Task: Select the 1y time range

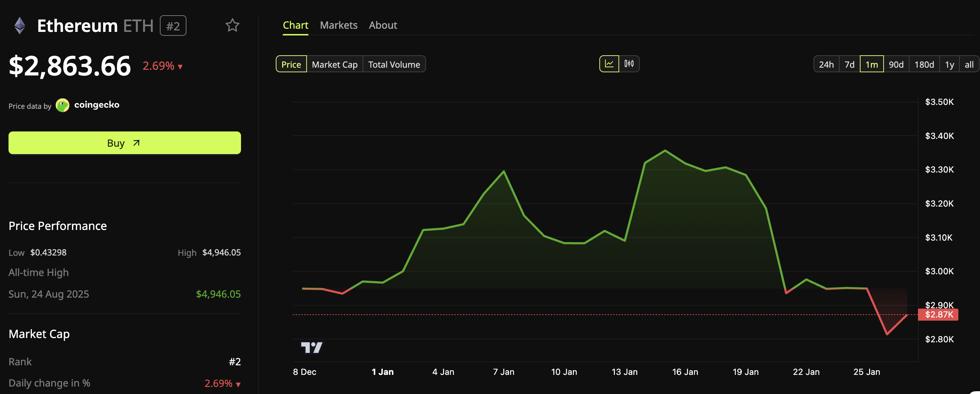Action: 950,64
